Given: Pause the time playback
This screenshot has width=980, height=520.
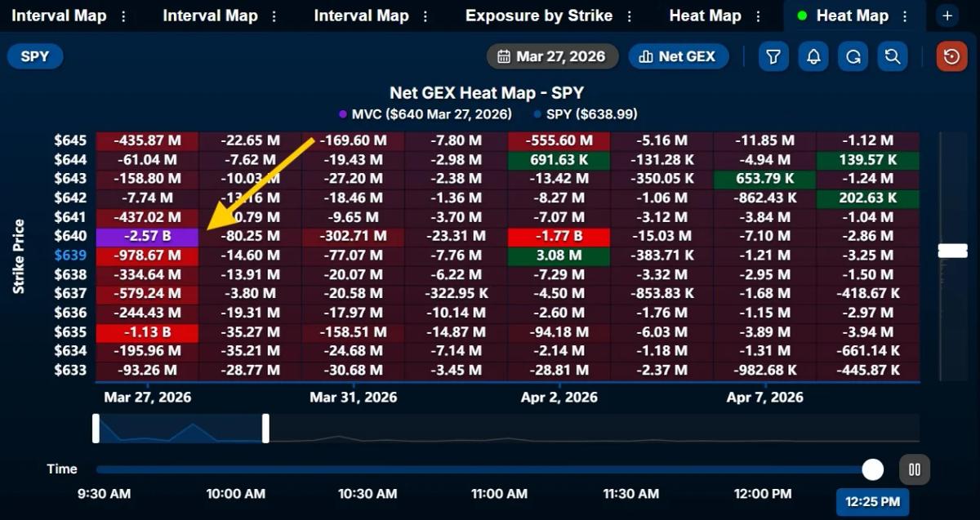Looking at the screenshot, I should 914,469.
